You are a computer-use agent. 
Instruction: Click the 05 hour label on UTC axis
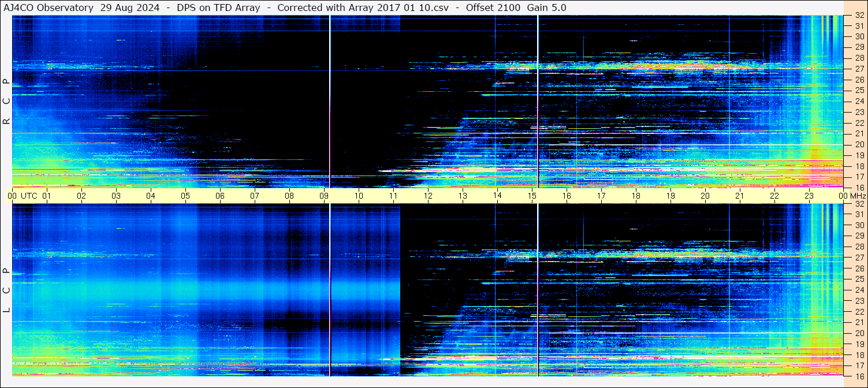point(185,196)
